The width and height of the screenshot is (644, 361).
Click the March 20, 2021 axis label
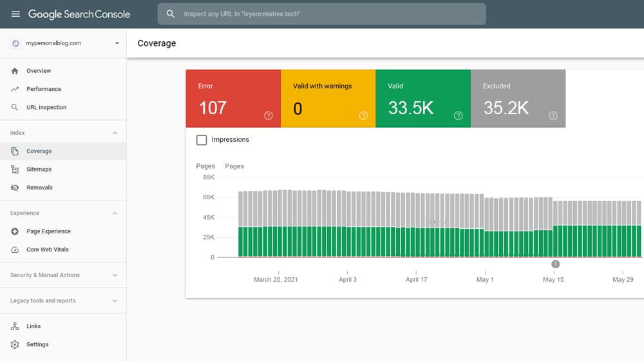[x=276, y=280]
